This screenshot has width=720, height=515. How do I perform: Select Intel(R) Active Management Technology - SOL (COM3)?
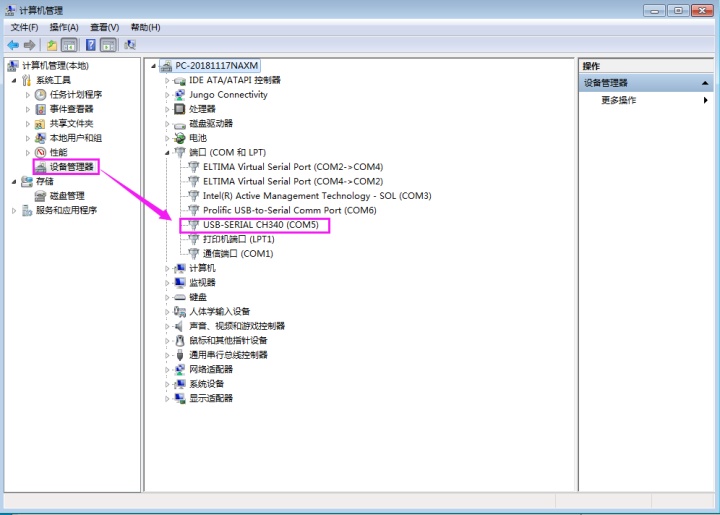317,196
